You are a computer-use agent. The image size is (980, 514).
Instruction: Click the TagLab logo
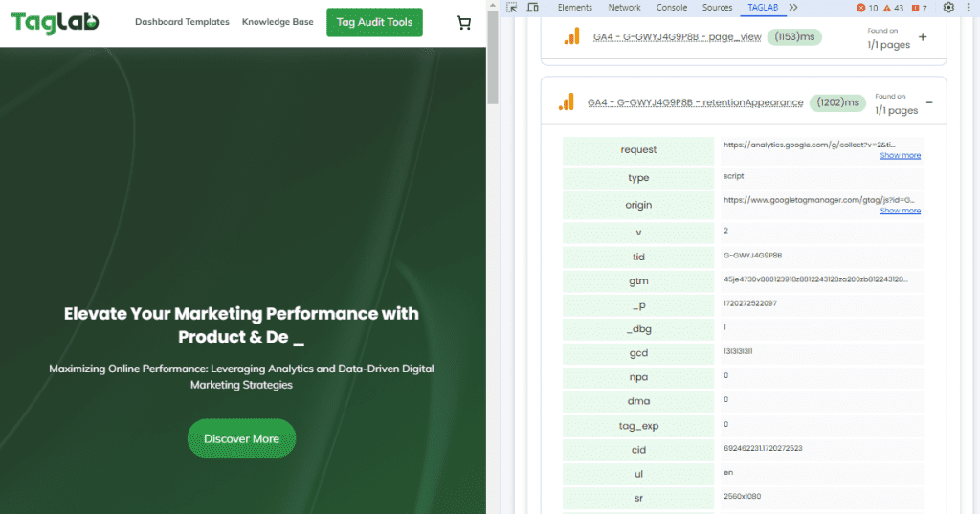[55, 23]
